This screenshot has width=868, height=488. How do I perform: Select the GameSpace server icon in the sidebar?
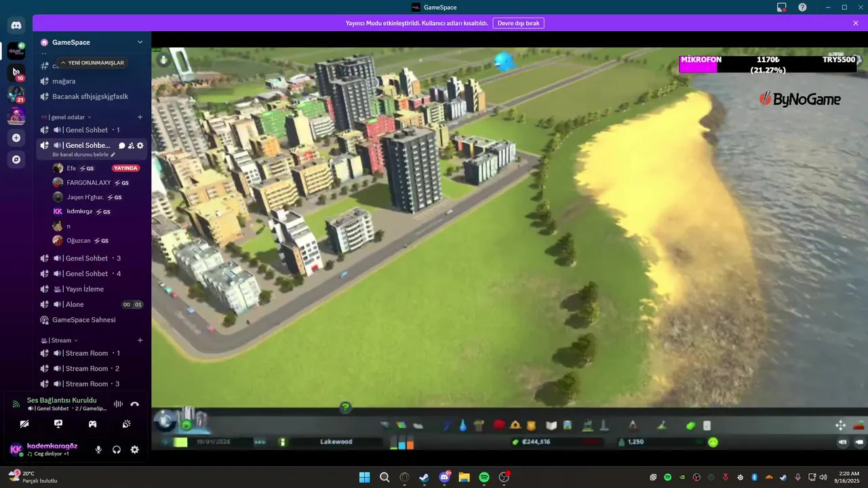point(16,50)
